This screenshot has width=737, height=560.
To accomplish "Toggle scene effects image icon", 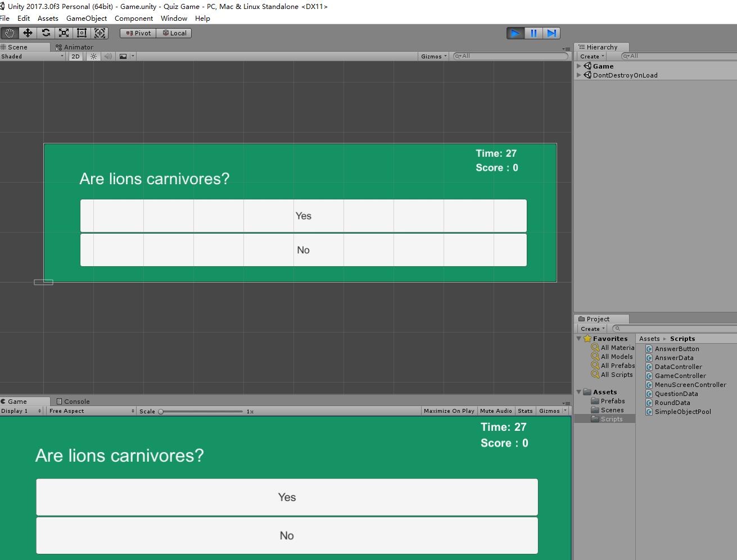I will (x=123, y=56).
